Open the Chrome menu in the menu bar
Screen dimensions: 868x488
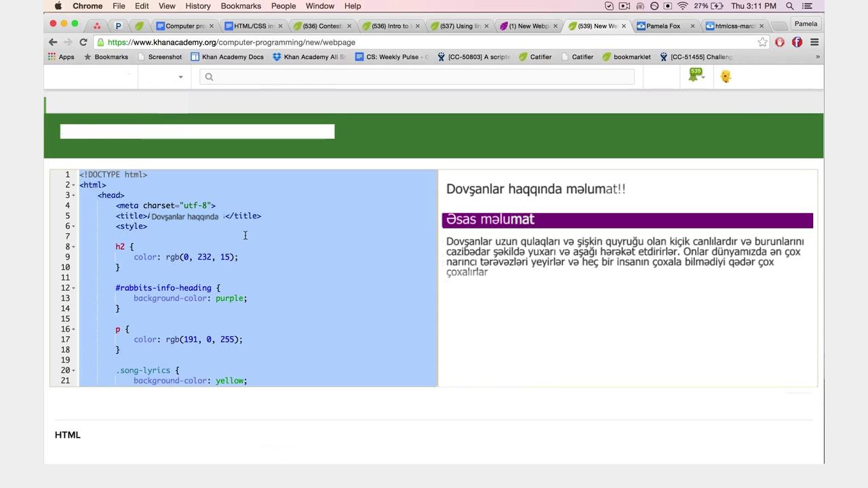87,6
